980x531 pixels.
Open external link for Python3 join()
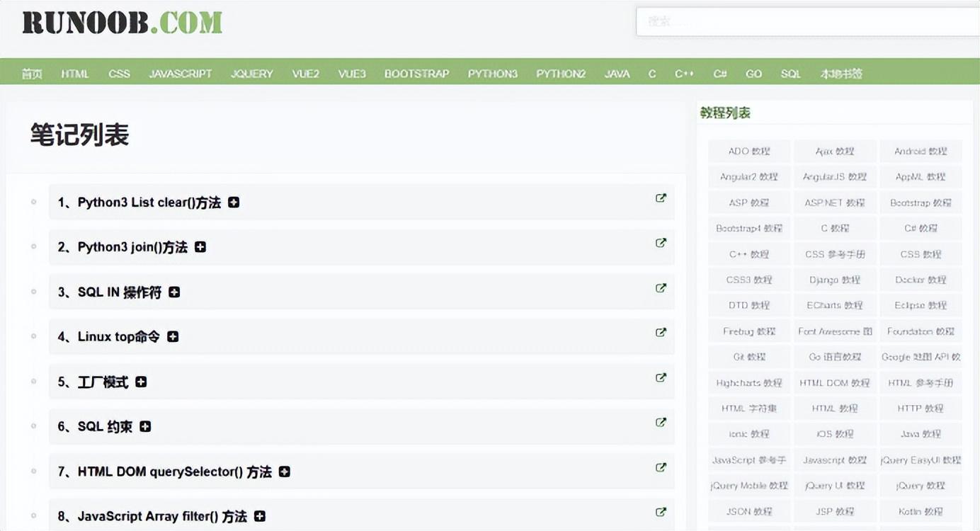(x=661, y=243)
